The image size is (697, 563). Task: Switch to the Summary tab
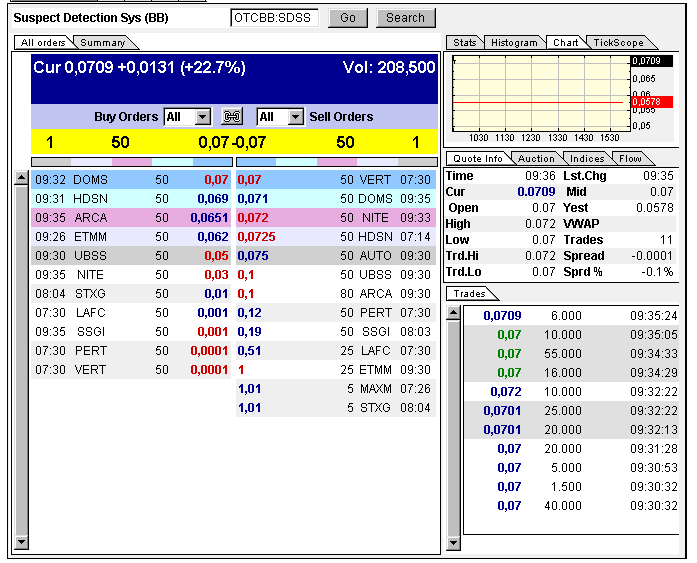click(103, 43)
